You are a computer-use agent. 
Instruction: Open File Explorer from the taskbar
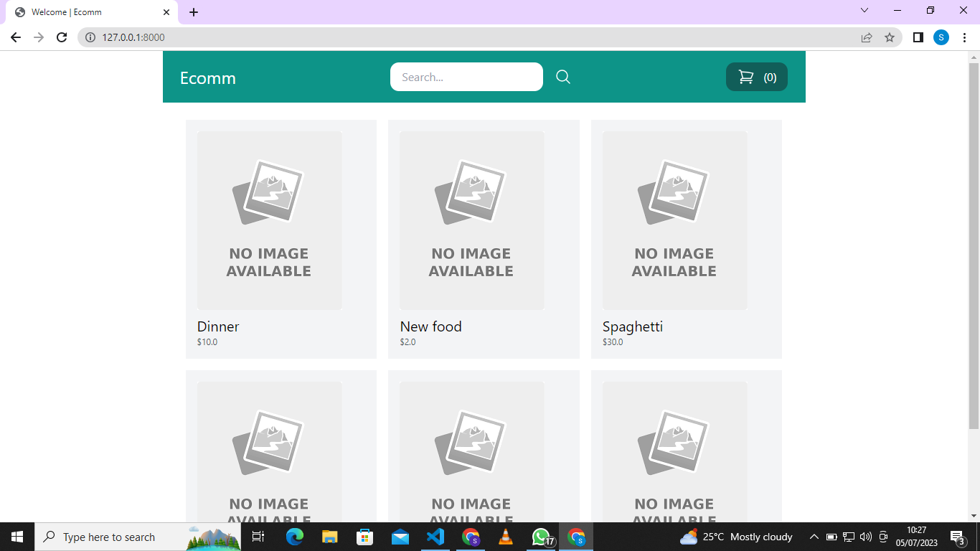[x=329, y=537]
